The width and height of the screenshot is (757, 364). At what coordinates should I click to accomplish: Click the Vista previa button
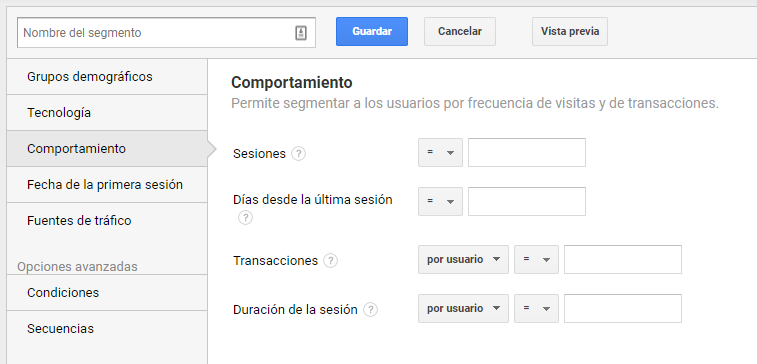[x=570, y=31]
